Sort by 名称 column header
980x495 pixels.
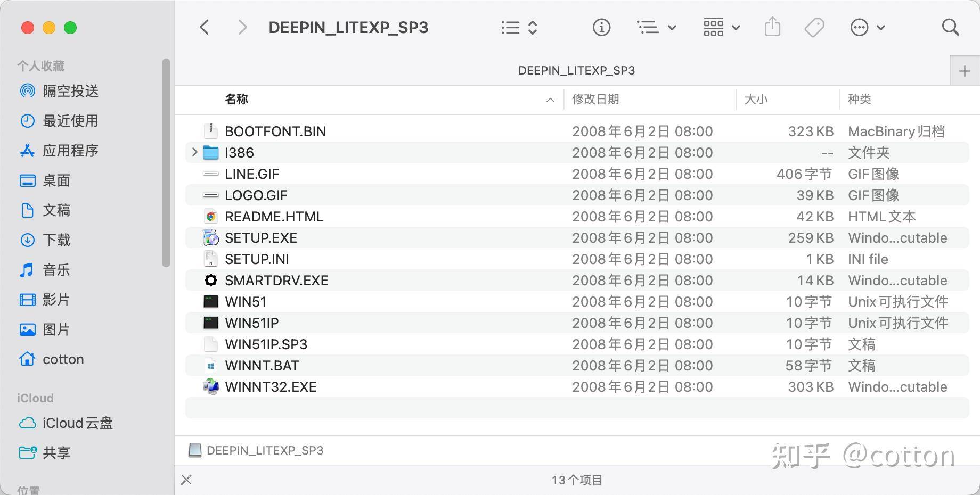[236, 99]
